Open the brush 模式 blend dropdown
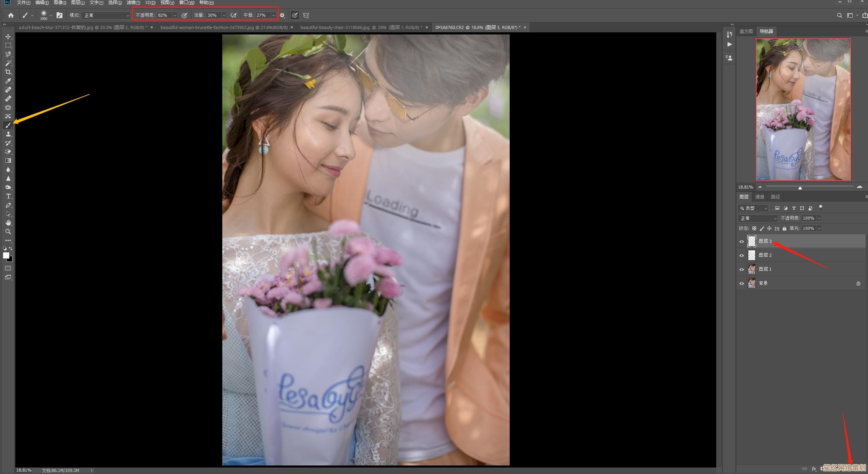The height and width of the screenshot is (474, 868). pos(106,15)
